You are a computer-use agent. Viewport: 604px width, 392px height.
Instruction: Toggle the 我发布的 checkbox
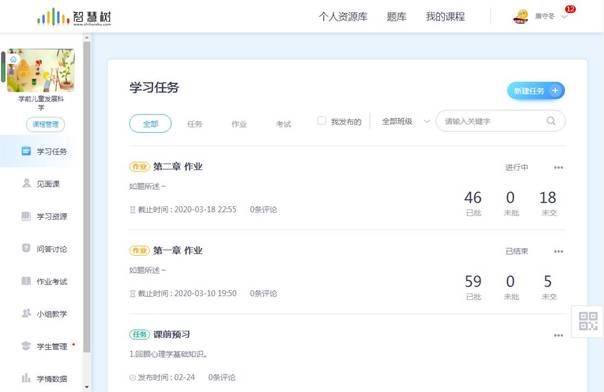[321, 121]
